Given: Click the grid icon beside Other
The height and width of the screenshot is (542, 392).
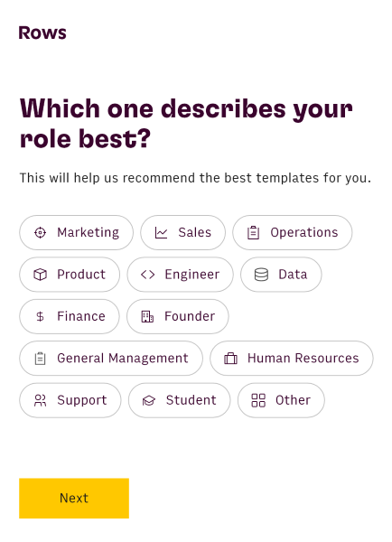Looking at the screenshot, I should coord(258,400).
